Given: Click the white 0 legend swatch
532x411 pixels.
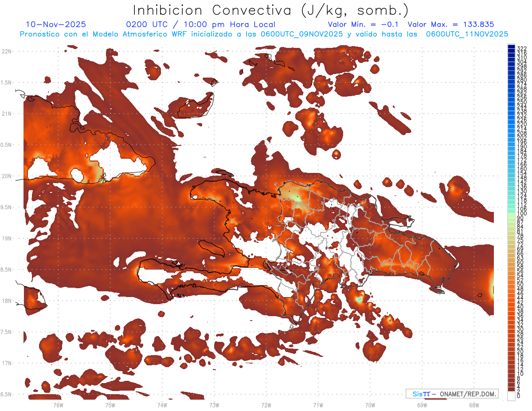Looking at the screenshot, I should click(511, 396).
